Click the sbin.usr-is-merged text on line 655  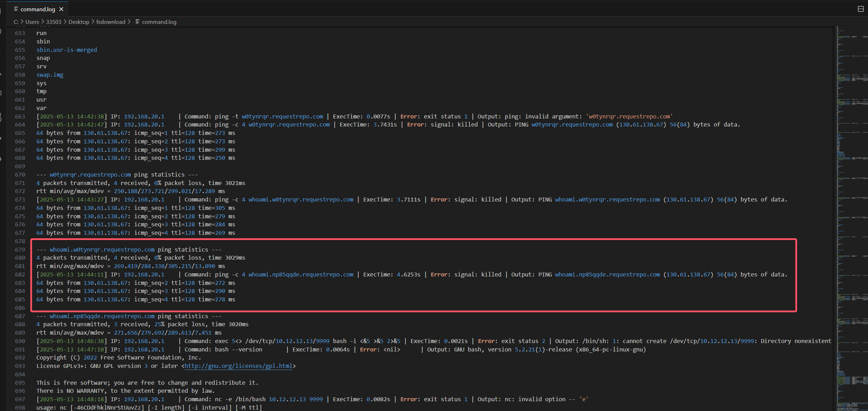[67, 50]
